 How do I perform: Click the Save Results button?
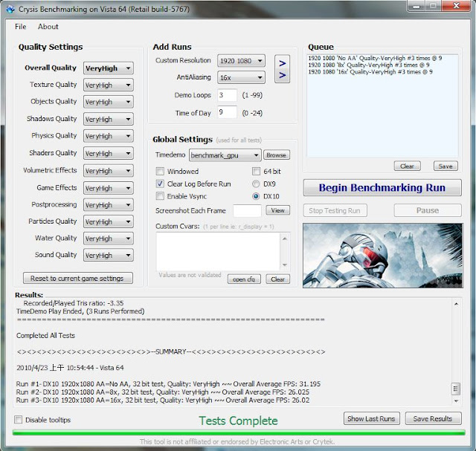[x=433, y=418]
